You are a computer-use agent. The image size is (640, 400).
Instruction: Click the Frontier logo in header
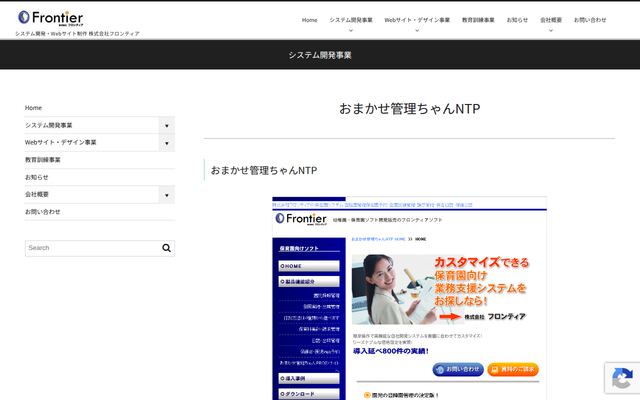tap(51, 18)
